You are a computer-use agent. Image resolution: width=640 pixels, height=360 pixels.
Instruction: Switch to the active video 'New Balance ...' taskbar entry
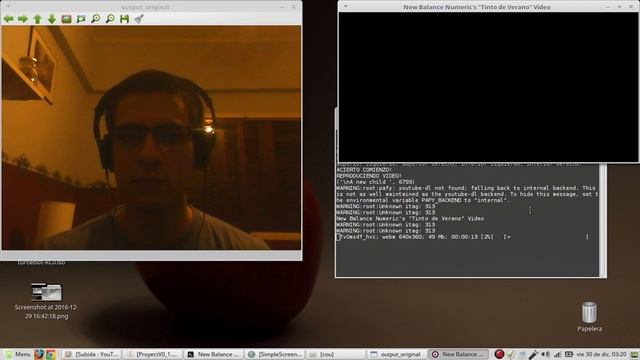(x=458, y=354)
